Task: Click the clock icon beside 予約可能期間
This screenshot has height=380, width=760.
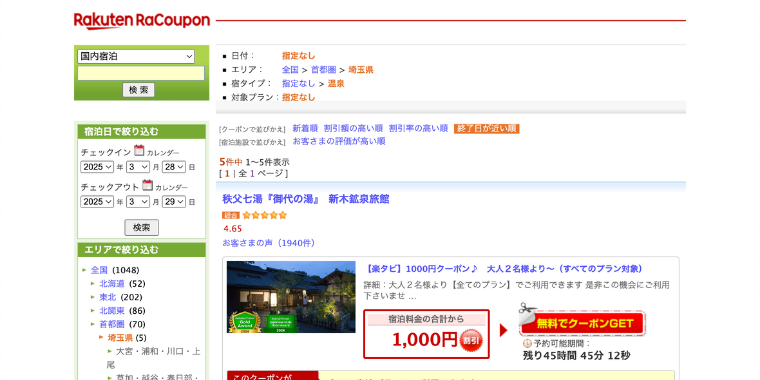Action: point(527,344)
